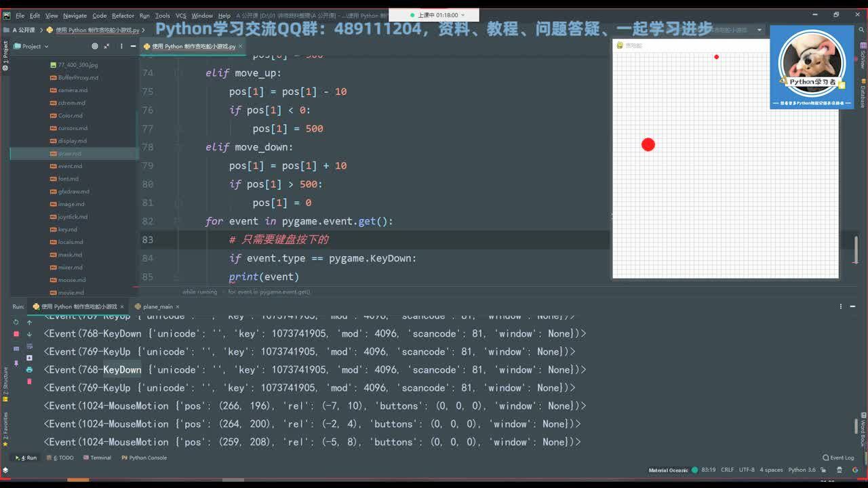Toggle the line separator setting CRLF
Viewport: 868px width, 488px height.
point(727,469)
